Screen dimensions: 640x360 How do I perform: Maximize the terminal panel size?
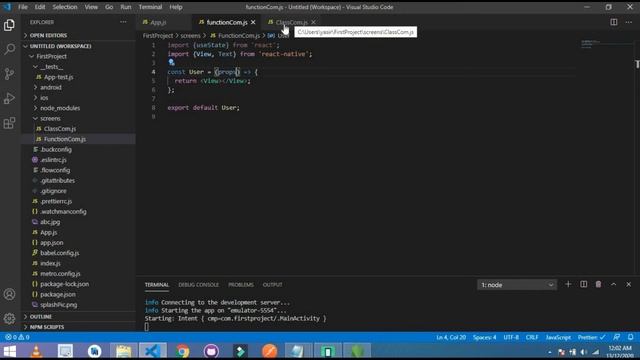[613, 284]
